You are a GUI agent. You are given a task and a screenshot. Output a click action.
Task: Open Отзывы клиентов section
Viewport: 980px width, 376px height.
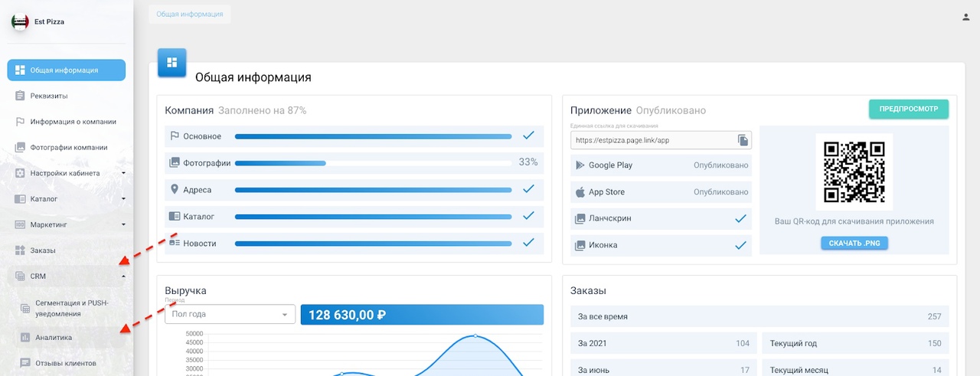pyautogui.click(x=66, y=363)
